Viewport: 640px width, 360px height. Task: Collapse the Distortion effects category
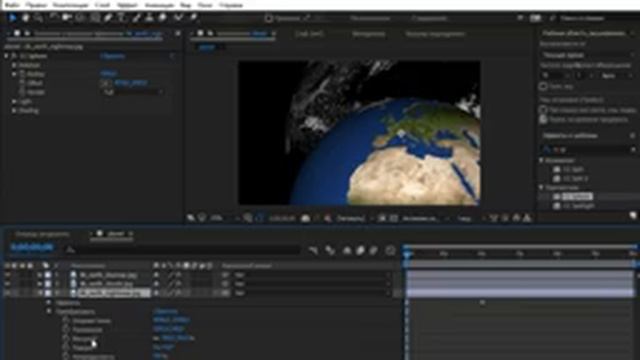(x=542, y=160)
